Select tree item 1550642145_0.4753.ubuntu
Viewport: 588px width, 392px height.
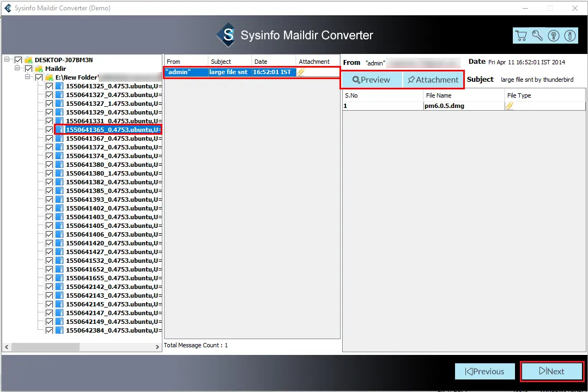(114, 304)
